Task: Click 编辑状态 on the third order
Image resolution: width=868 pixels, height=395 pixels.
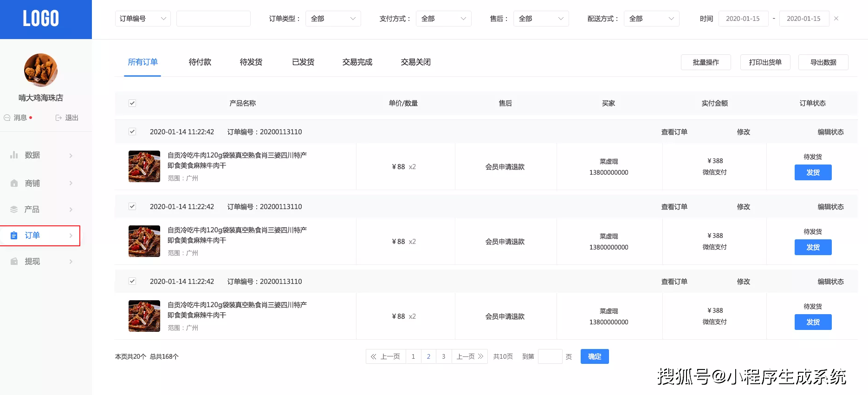Action: 831,282
